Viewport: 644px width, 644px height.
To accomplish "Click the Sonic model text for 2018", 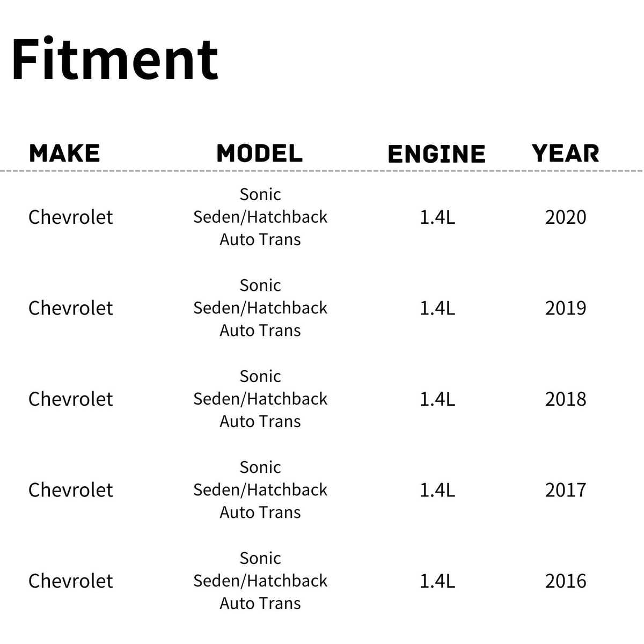I will tap(260, 376).
